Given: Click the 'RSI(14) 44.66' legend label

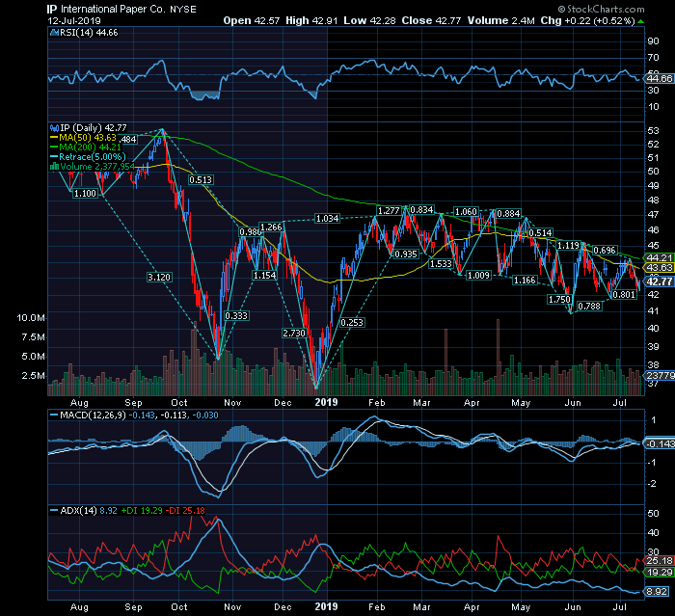Looking at the screenshot, I should pyautogui.click(x=89, y=33).
